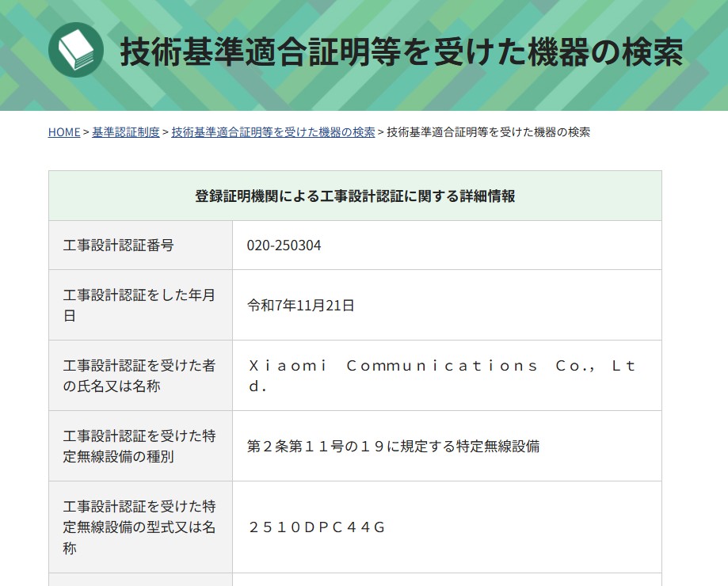728x586 pixels.
Task: Click the 第2条第11号の19に規定する特定無線設備 value
Action: [393, 446]
